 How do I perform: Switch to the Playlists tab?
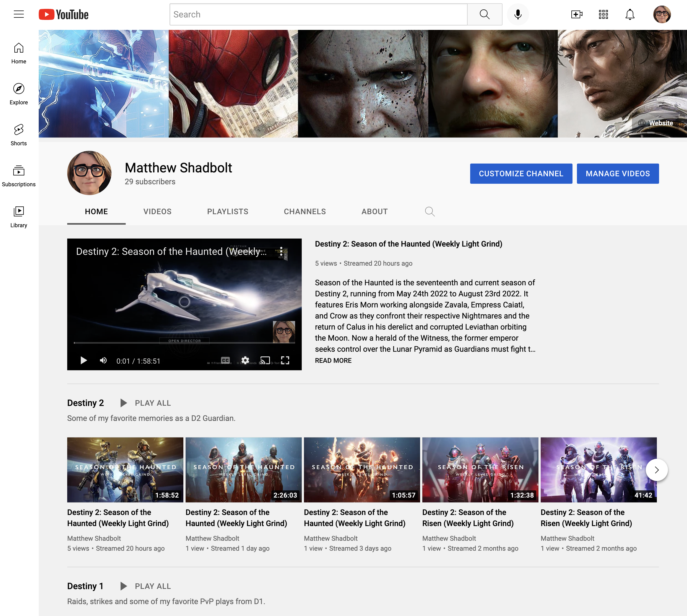(228, 211)
